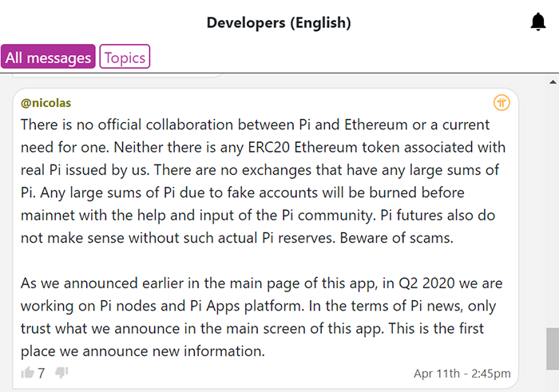This screenshot has height=392, width=559.
Task: Click the 'place we announce new information.' line
Action: [x=143, y=351]
